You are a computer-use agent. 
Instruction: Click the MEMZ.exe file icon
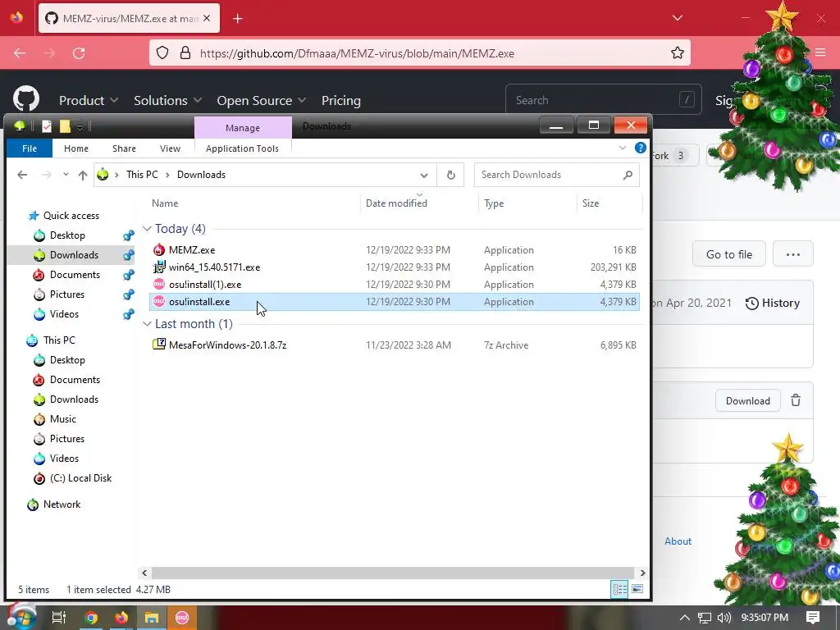pyautogui.click(x=159, y=249)
